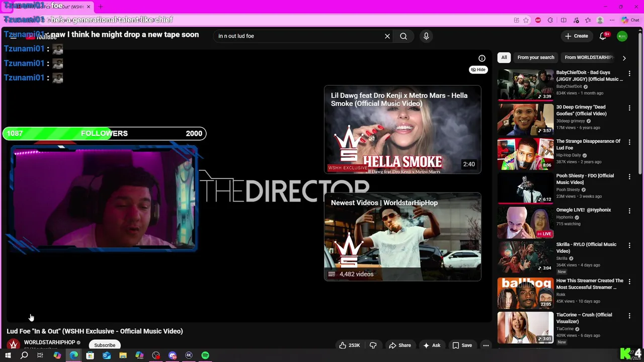644x362 pixels.
Task: Show next filter chips with arrow
Action: point(624,58)
